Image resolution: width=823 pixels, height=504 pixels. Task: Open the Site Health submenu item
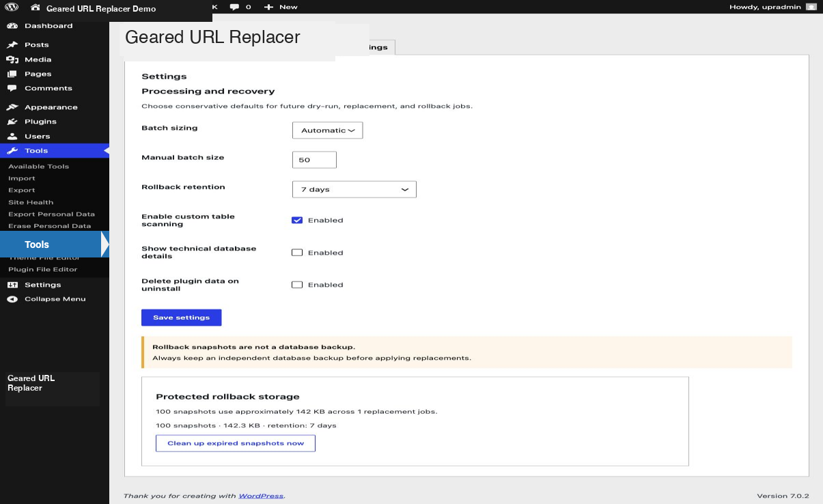tap(31, 202)
